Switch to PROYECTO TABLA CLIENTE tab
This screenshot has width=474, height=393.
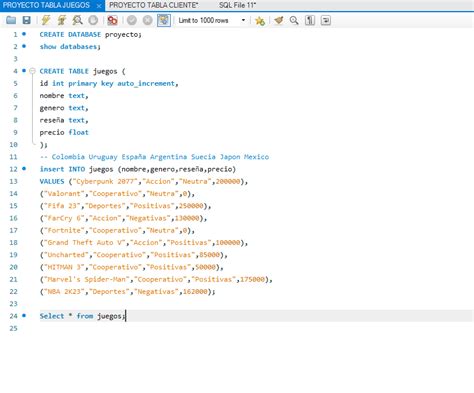(x=154, y=5)
